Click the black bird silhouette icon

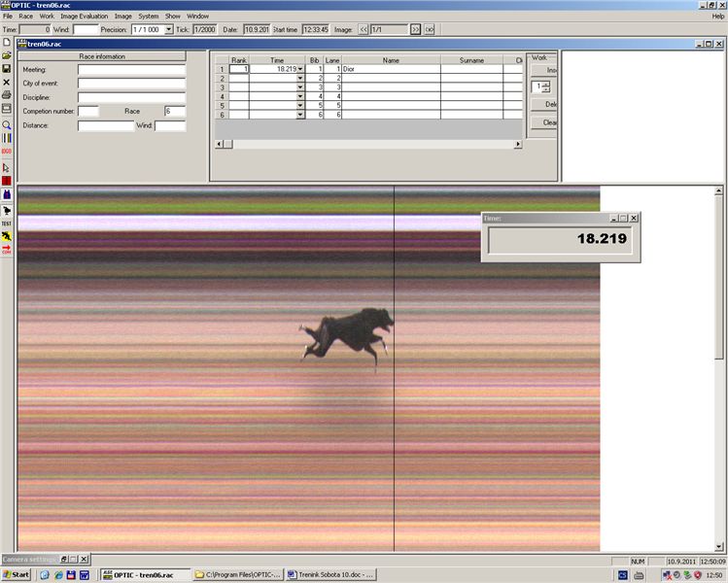point(7,210)
